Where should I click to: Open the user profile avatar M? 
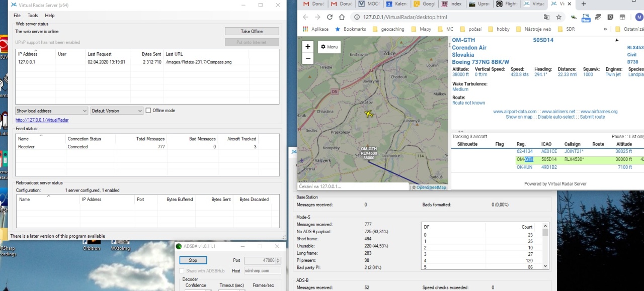coord(639,17)
